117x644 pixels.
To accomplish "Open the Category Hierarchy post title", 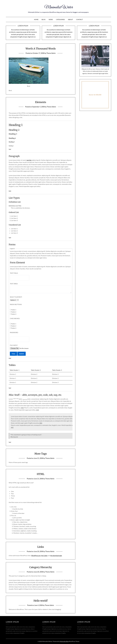I will point(41,567).
